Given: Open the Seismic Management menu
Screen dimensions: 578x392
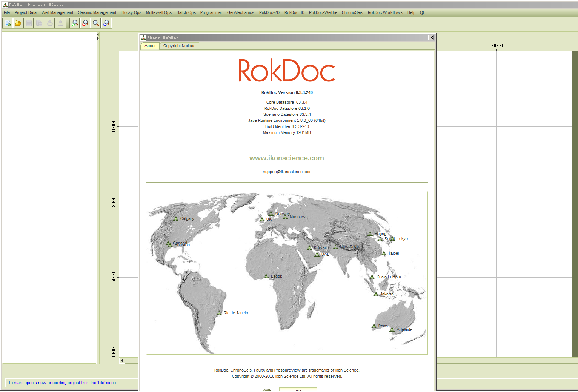Looking at the screenshot, I should 97,12.
